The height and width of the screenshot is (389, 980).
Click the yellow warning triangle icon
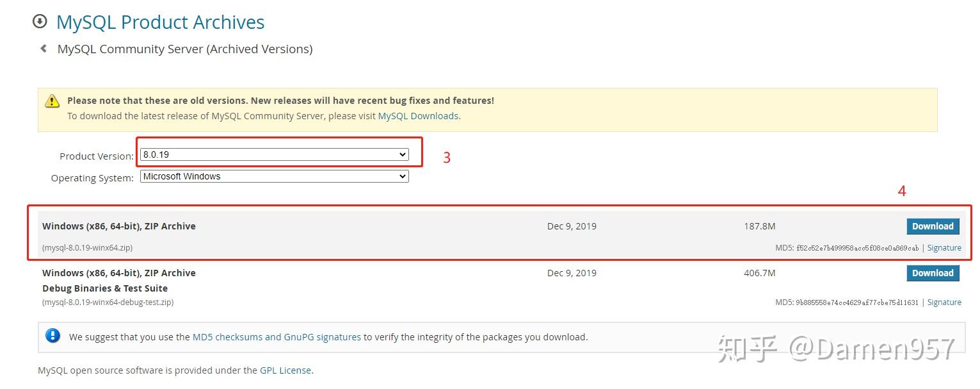click(x=52, y=101)
